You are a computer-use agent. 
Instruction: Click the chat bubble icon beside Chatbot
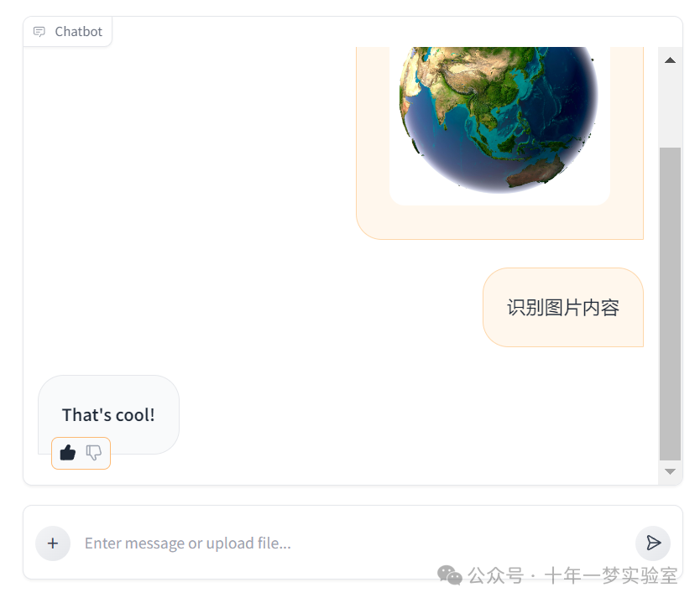pyautogui.click(x=39, y=32)
